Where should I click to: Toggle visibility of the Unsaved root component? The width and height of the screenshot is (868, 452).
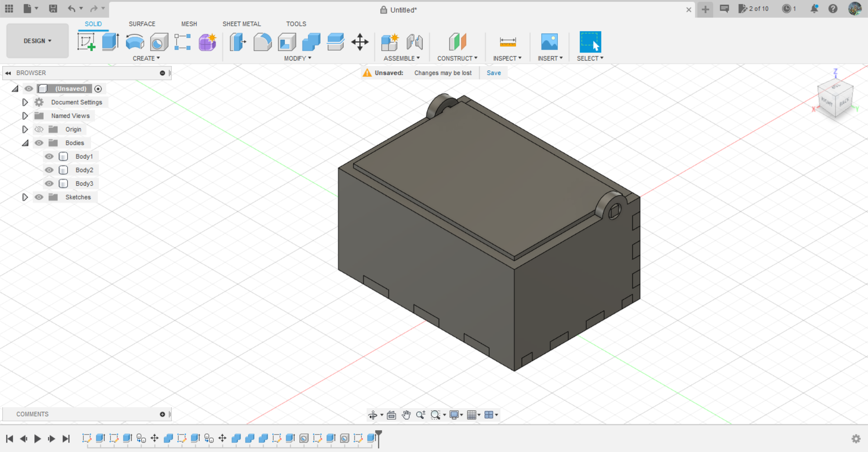[29, 89]
